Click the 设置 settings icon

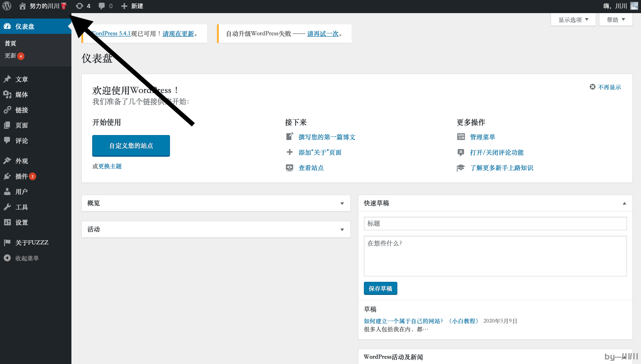(7, 222)
